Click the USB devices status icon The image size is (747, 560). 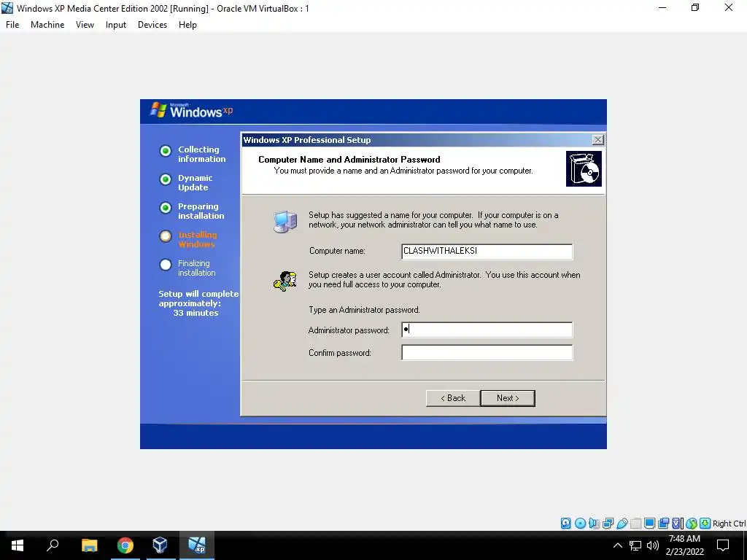point(622,524)
